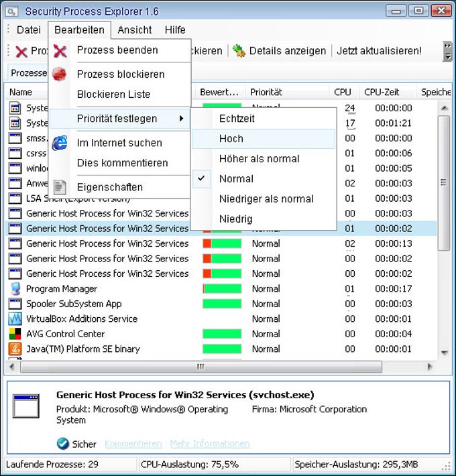Click horizontal scrollbar left arrow
Image resolution: width=456 pixels, height=476 pixels.
tap(12, 367)
